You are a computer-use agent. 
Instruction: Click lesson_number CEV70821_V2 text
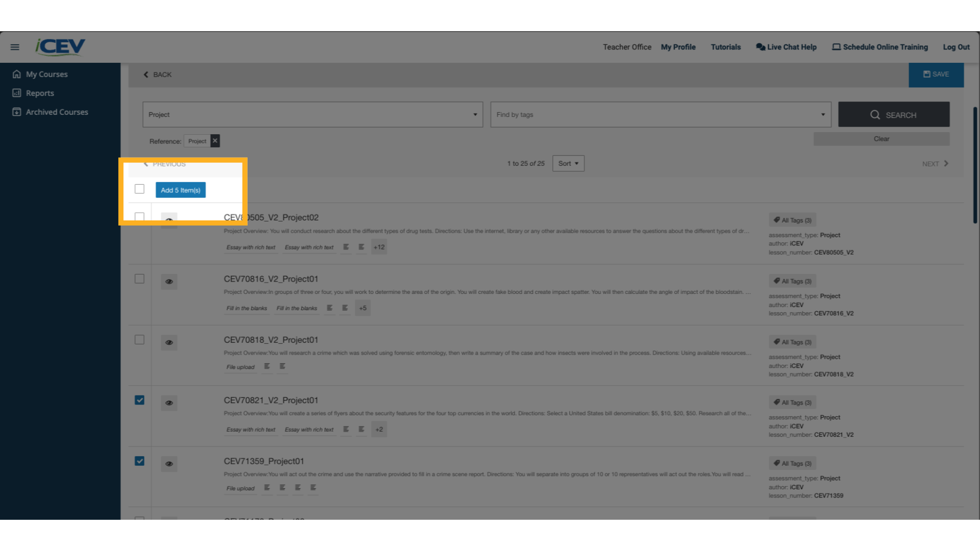(811, 435)
